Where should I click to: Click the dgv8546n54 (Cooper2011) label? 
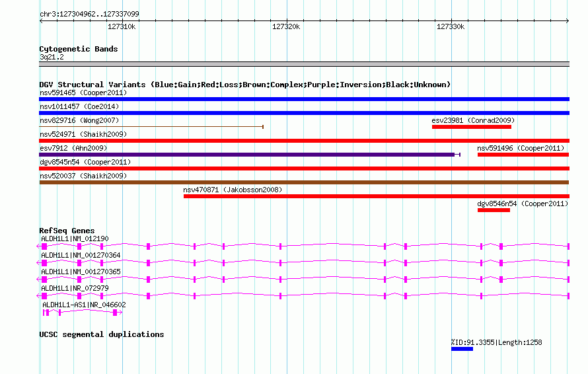pos(523,204)
